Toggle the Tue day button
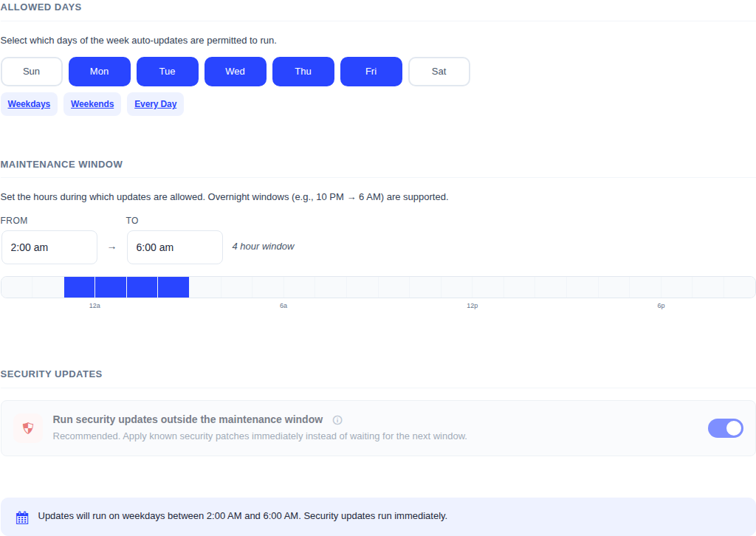This screenshot has width=756, height=536. tap(168, 72)
